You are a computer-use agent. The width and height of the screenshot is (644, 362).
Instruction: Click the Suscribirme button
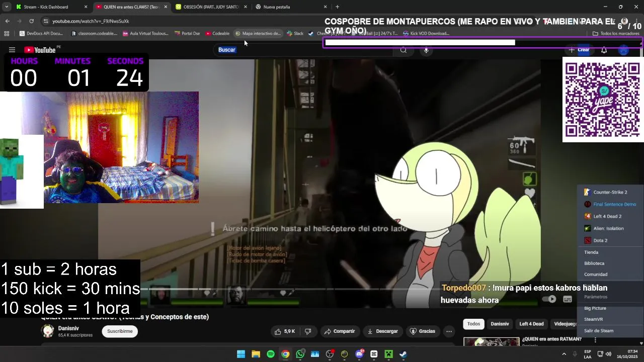(x=120, y=331)
